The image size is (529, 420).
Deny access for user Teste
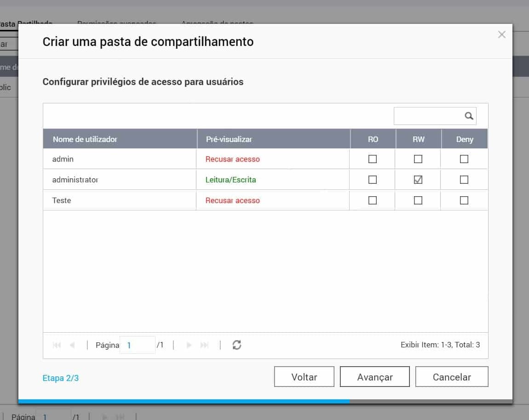click(464, 200)
